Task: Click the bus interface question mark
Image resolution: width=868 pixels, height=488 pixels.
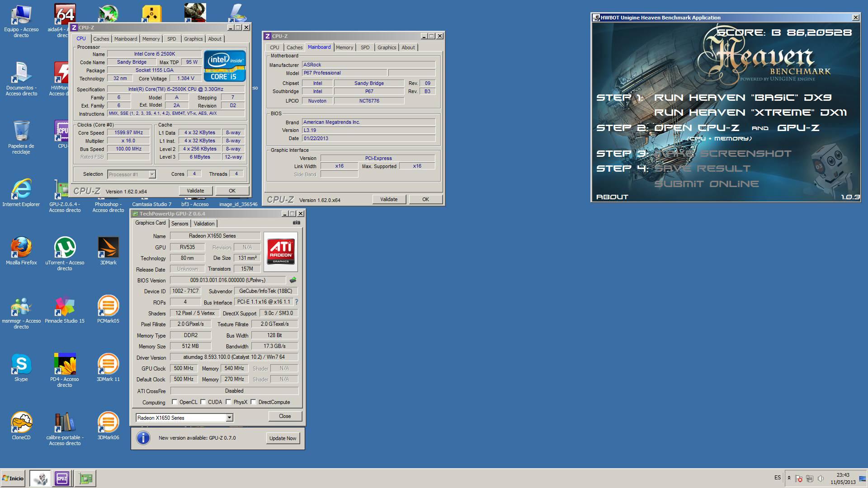Action: pyautogui.click(x=297, y=302)
